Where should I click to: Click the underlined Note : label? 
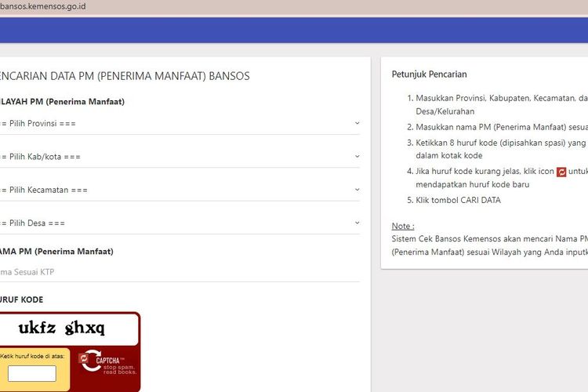403,227
